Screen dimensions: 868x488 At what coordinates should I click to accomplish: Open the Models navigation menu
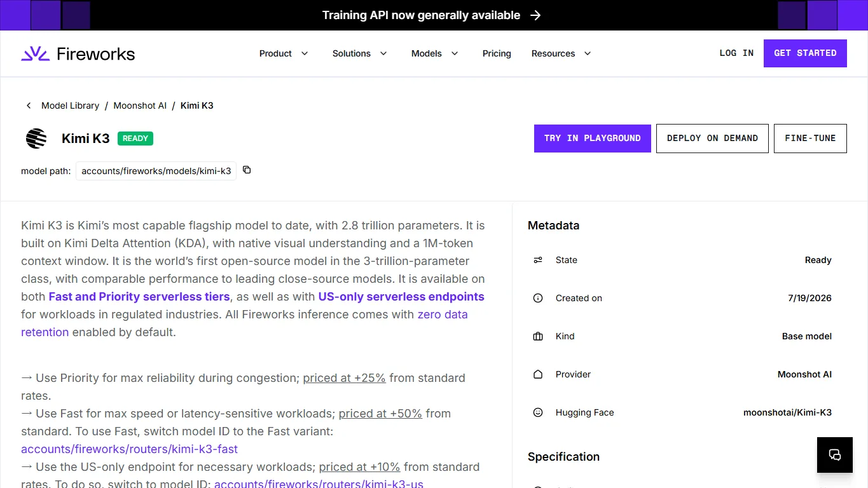[x=435, y=53]
